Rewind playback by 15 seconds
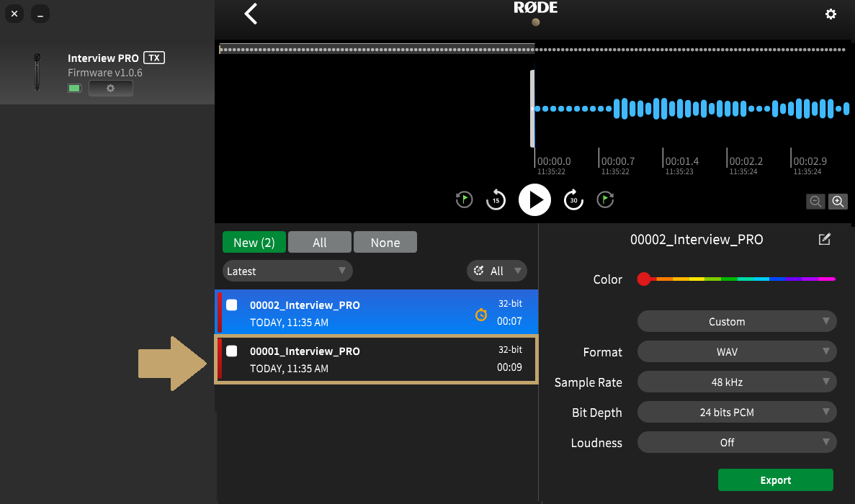 pyautogui.click(x=496, y=200)
